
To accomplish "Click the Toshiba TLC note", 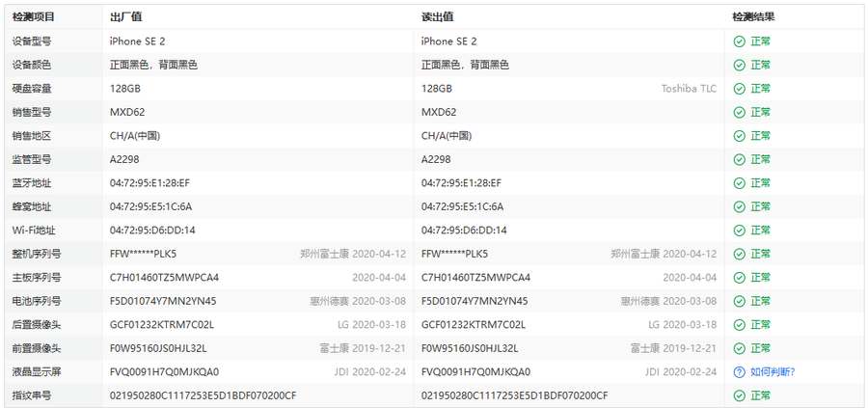I will [x=689, y=89].
